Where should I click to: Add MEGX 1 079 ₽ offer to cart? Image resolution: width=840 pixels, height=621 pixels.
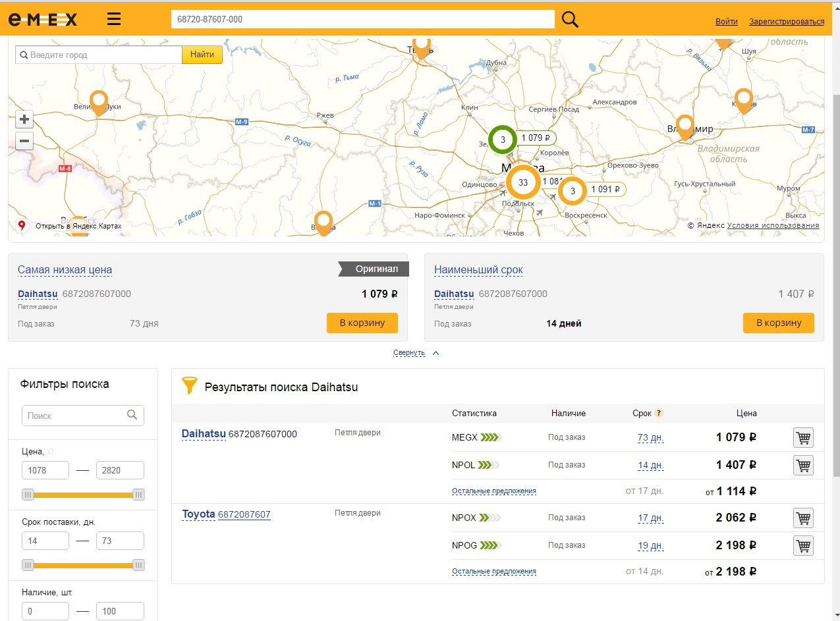click(803, 437)
